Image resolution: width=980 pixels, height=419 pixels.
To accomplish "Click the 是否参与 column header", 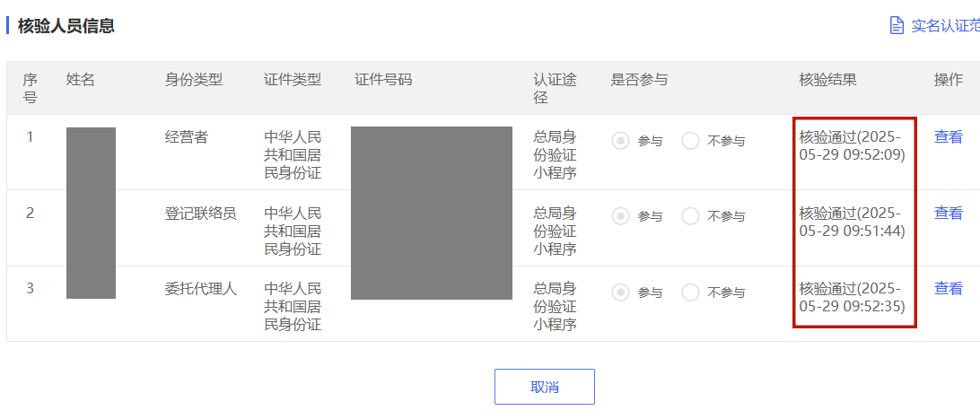I will pos(639,80).
